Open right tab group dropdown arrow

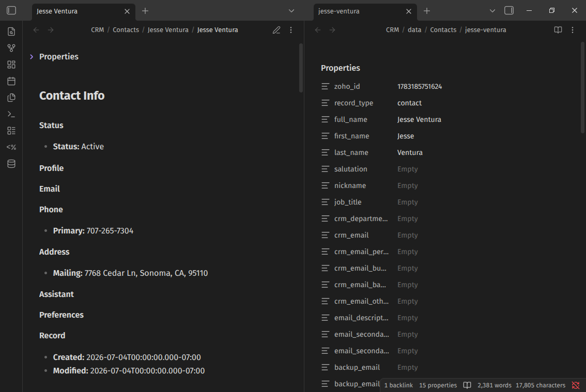tap(492, 11)
